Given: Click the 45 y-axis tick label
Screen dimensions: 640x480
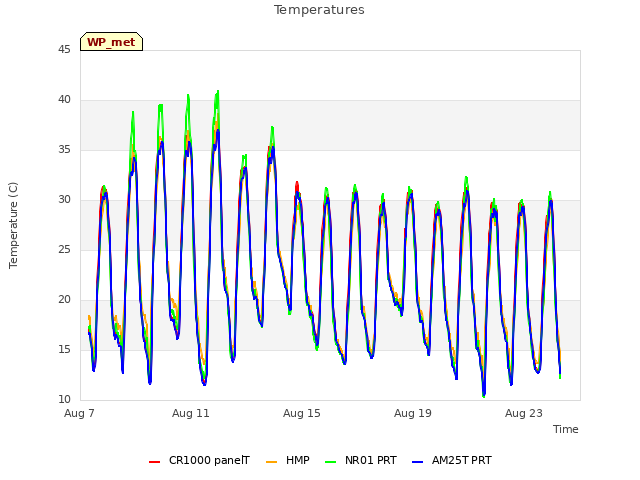Looking at the screenshot, I should [x=64, y=50].
